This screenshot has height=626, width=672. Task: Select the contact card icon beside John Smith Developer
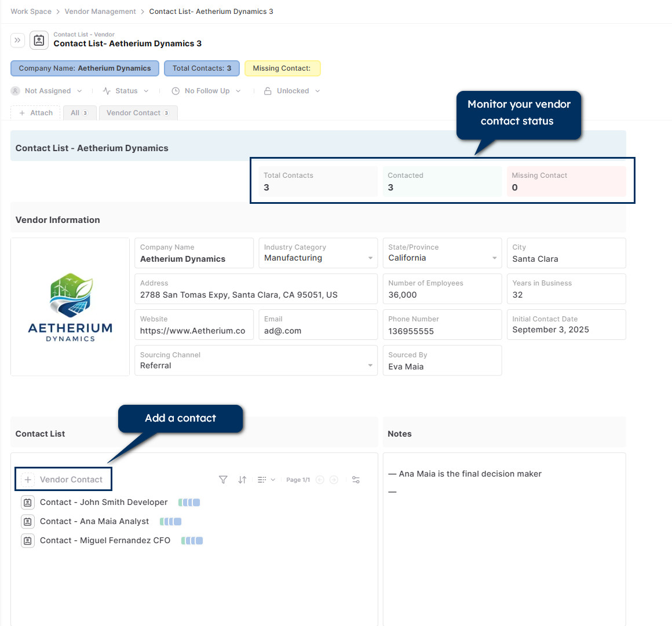point(27,502)
